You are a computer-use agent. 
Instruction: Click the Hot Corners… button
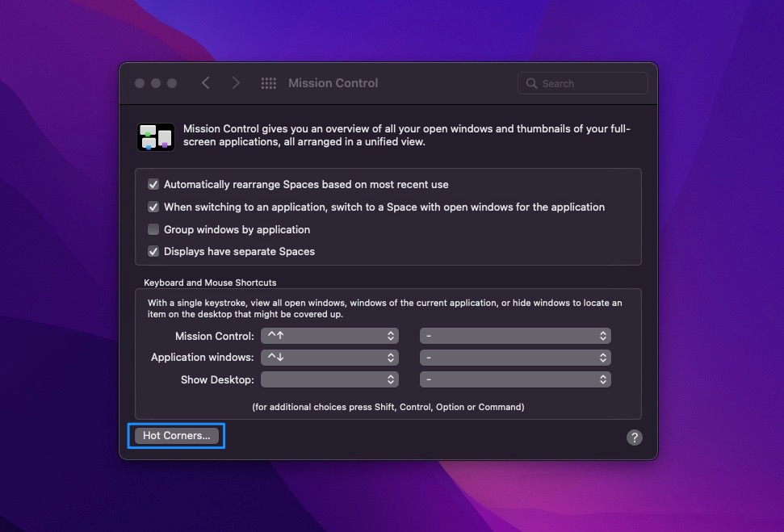pyautogui.click(x=177, y=435)
